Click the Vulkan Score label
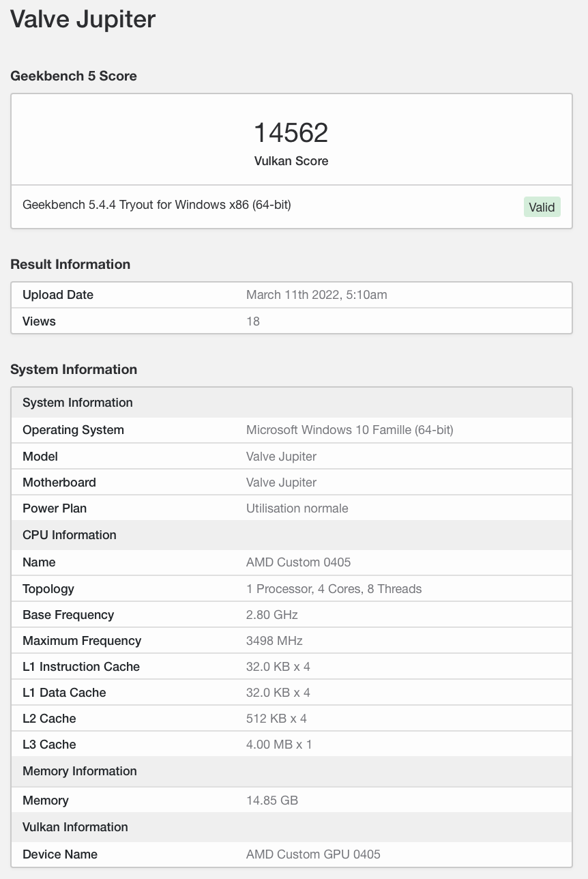The height and width of the screenshot is (879, 588). [291, 161]
